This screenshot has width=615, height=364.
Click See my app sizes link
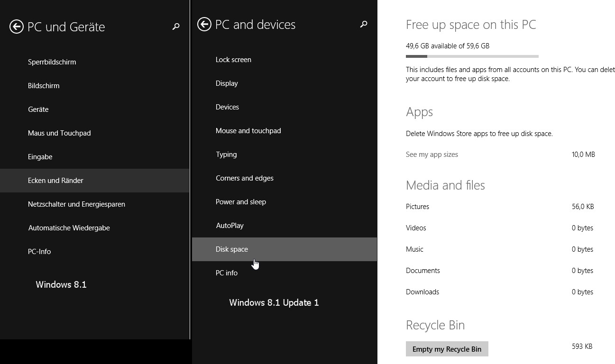point(432,155)
